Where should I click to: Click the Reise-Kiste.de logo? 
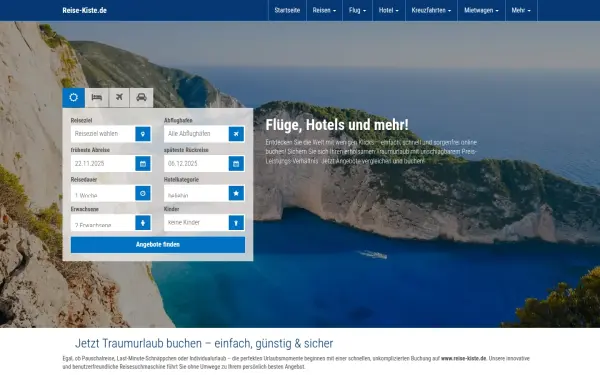[x=85, y=10]
